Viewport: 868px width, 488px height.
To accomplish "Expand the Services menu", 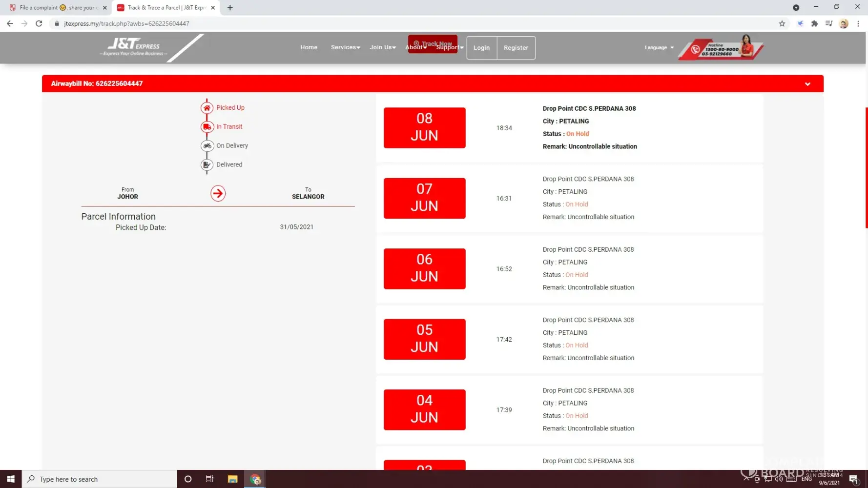I will 345,48.
